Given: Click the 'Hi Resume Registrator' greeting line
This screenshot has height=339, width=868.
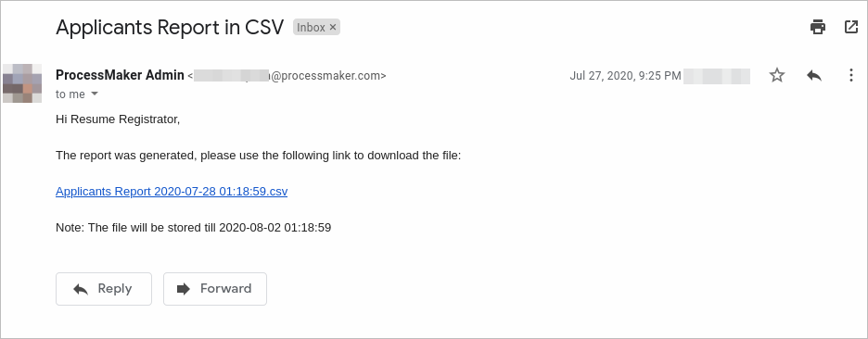Looking at the screenshot, I should pyautogui.click(x=118, y=119).
